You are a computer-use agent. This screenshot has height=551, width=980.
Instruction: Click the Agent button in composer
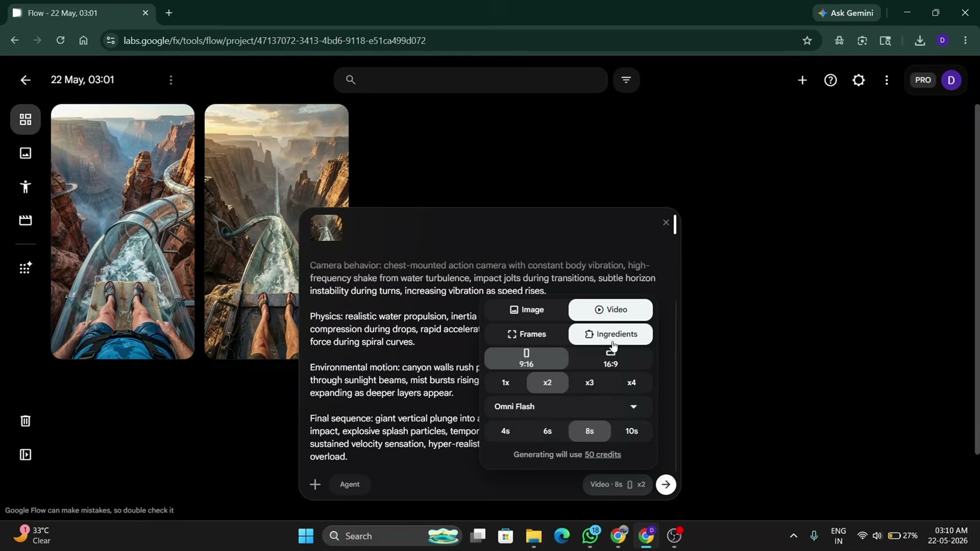[350, 485]
